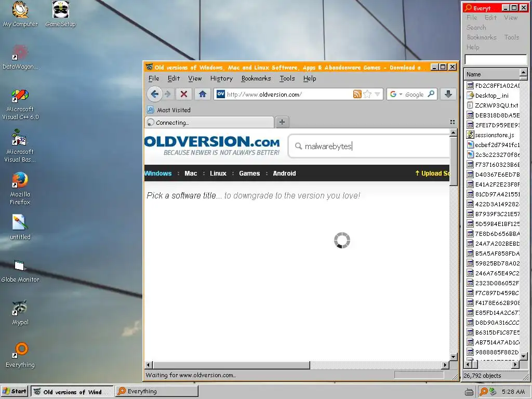Viewport: 532px width, 399px height.
Task: Click the Android category link
Action: [284, 174]
